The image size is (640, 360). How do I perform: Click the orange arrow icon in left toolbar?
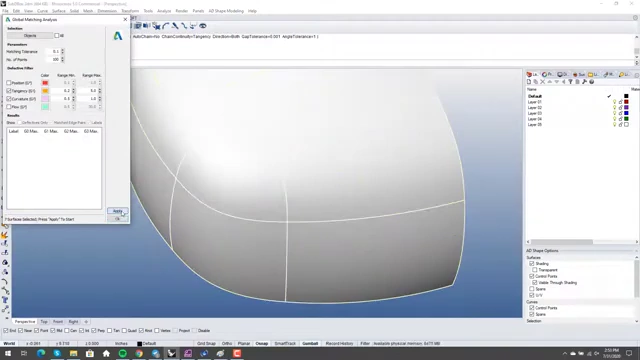[4, 235]
